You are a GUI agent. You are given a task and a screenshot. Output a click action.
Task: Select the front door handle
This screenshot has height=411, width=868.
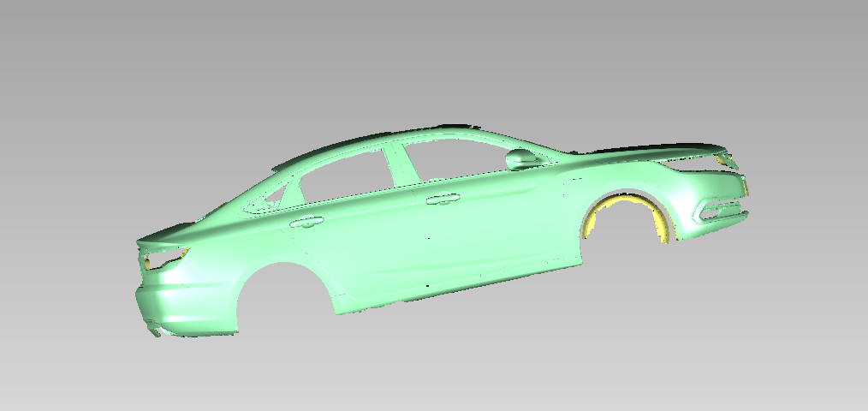[442, 200]
